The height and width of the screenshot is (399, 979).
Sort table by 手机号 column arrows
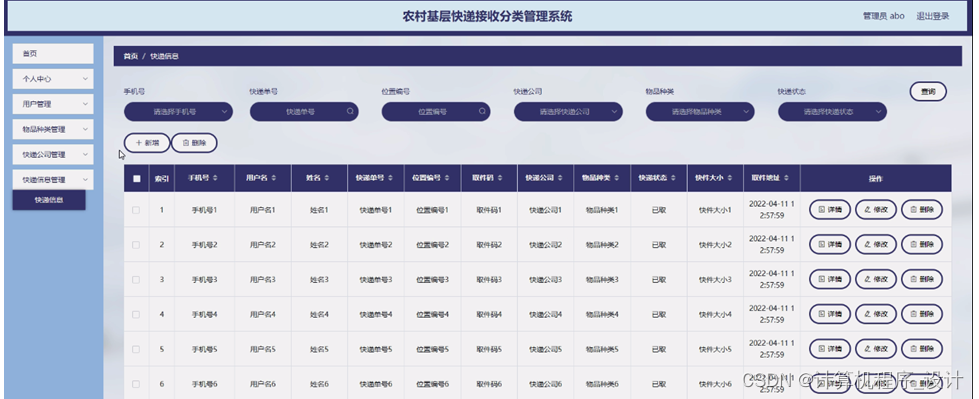point(215,178)
